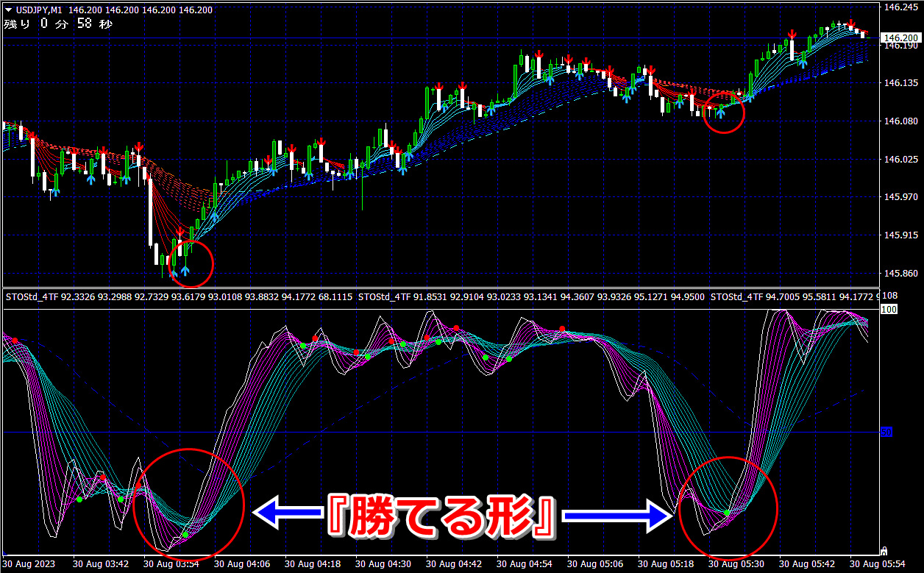The image size is (924, 573).
Task: Select the candle countdown text 残り 0 分 58 秒
Action: click(58, 24)
